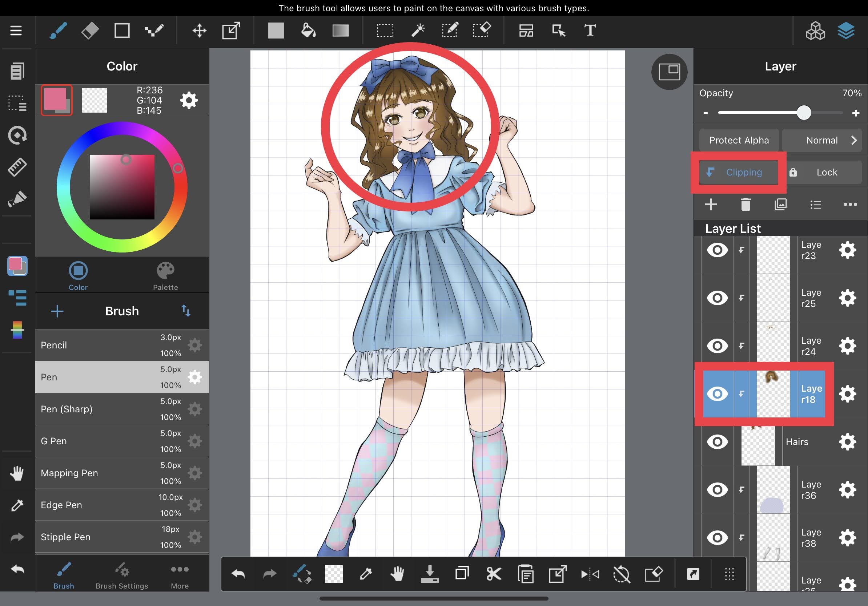This screenshot has width=868, height=606.
Task: Pick a color with the Eyedropper tool
Action: (365, 574)
